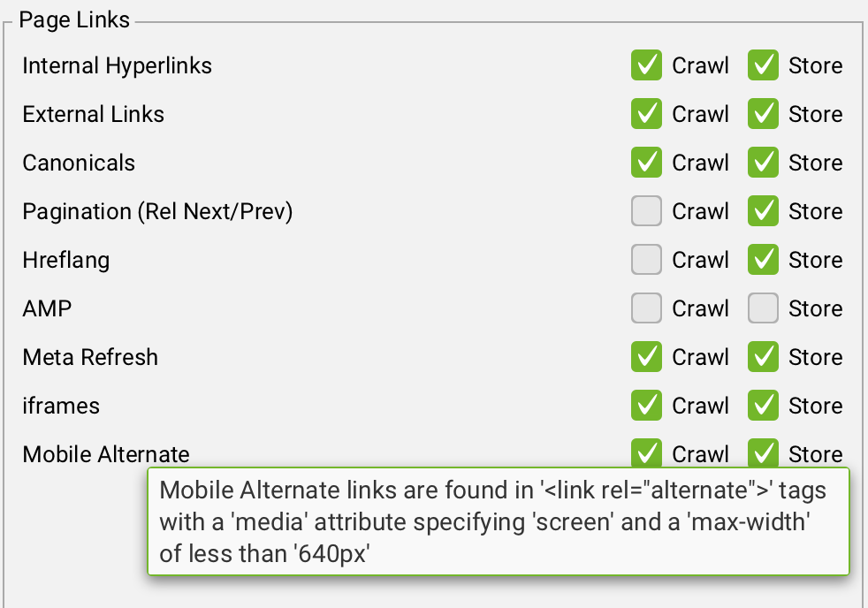Uncheck Store for Internal Hyperlinks
868x608 pixels.
tap(763, 65)
